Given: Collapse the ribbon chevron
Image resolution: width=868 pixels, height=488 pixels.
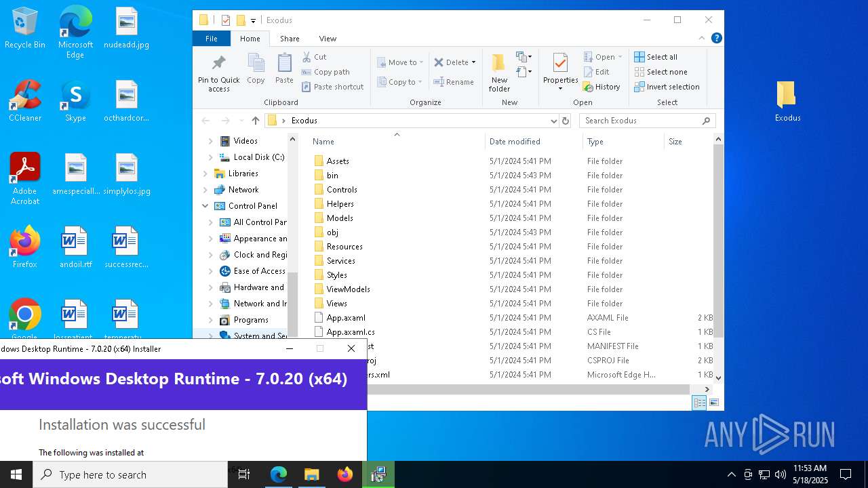Looking at the screenshot, I should click(x=702, y=39).
